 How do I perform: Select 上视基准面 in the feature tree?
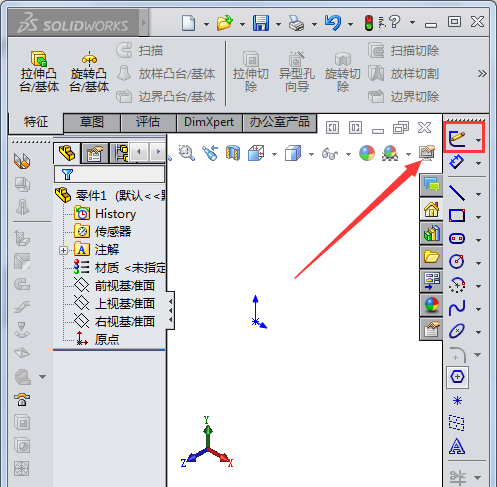125,304
